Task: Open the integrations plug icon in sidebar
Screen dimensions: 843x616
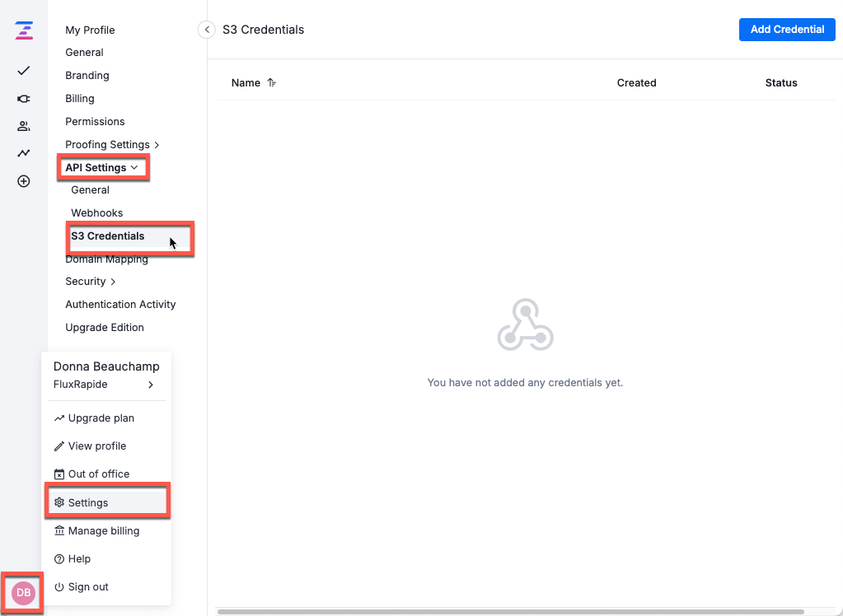Action: tap(24, 99)
